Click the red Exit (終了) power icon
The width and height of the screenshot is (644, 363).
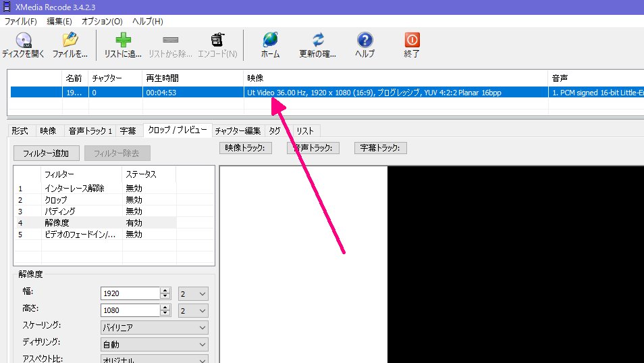click(412, 40)
